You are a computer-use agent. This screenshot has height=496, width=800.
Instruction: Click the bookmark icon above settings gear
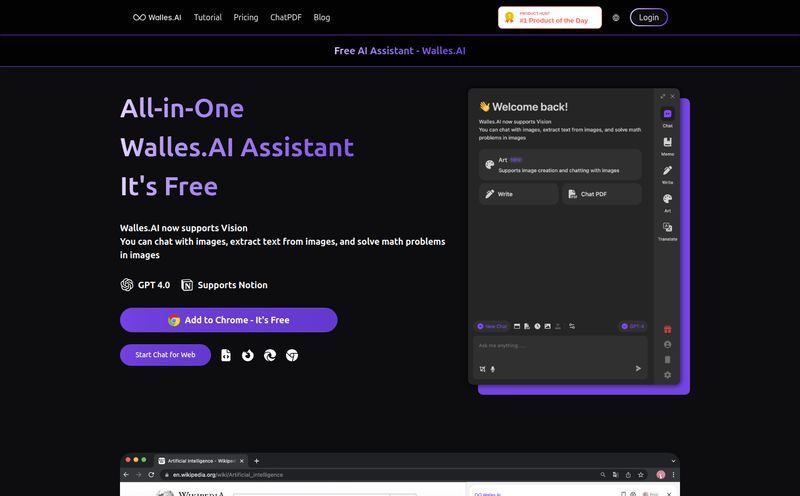[667, 360]
